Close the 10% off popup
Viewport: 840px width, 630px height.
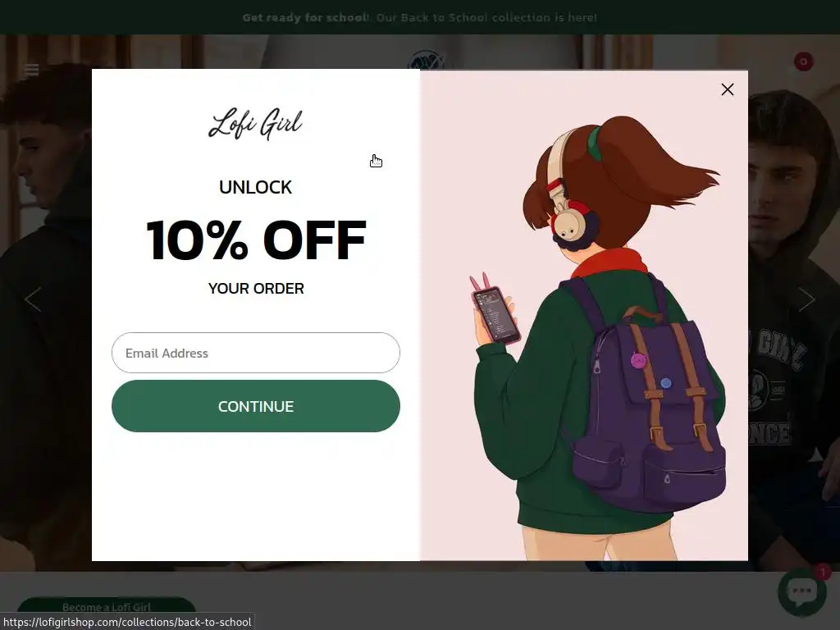[727, 89]
